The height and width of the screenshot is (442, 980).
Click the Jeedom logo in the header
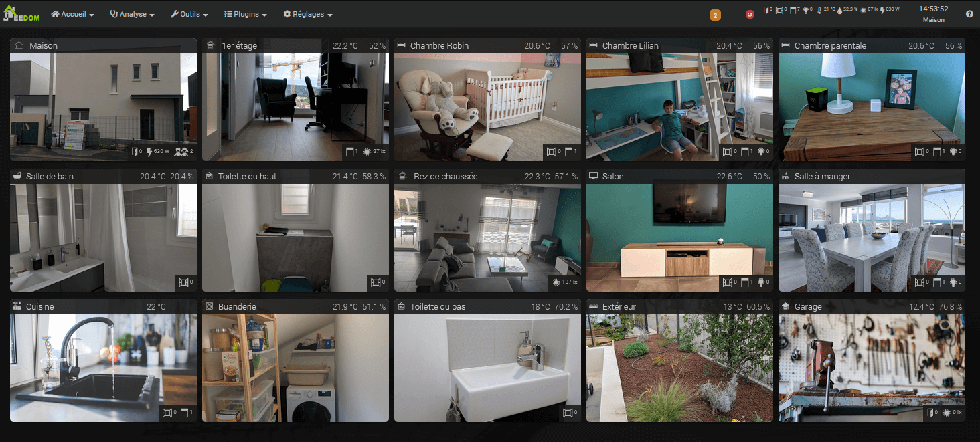tap(23, 14)
